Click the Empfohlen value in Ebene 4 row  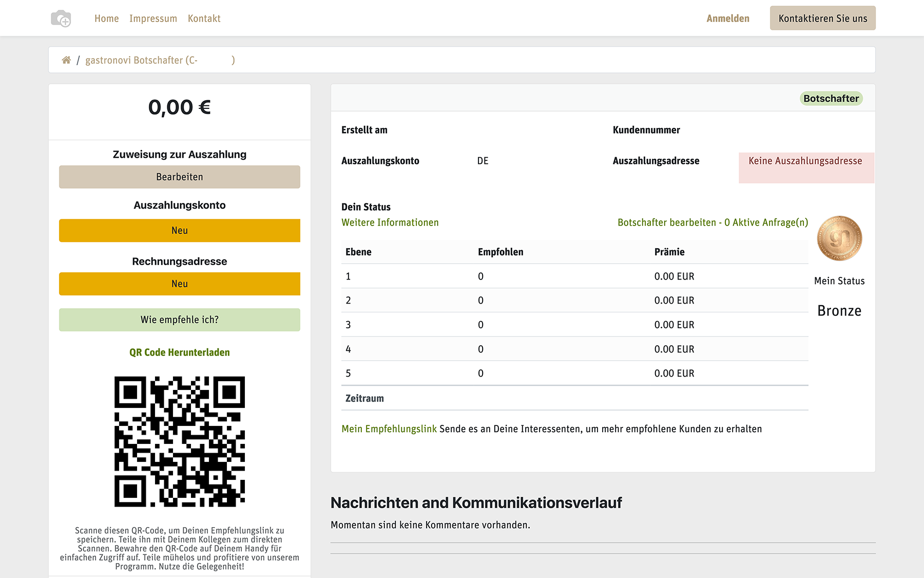coord(480,349)
